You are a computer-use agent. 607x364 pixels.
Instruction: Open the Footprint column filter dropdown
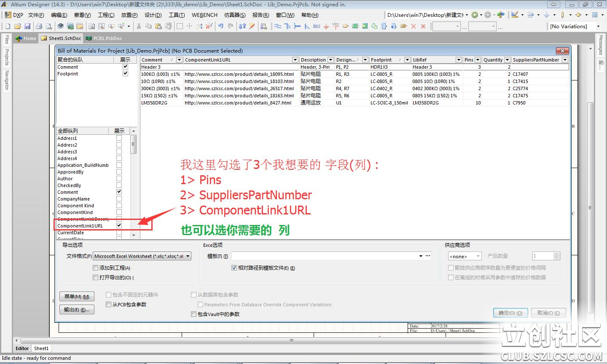(407, 60)
